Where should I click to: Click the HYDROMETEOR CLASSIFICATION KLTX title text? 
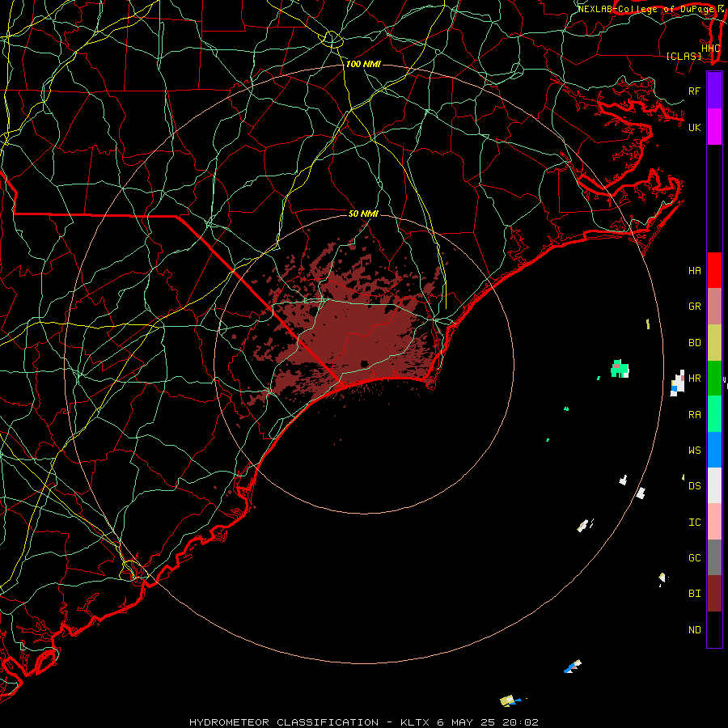pyautogui.click(x=363, y=722)
